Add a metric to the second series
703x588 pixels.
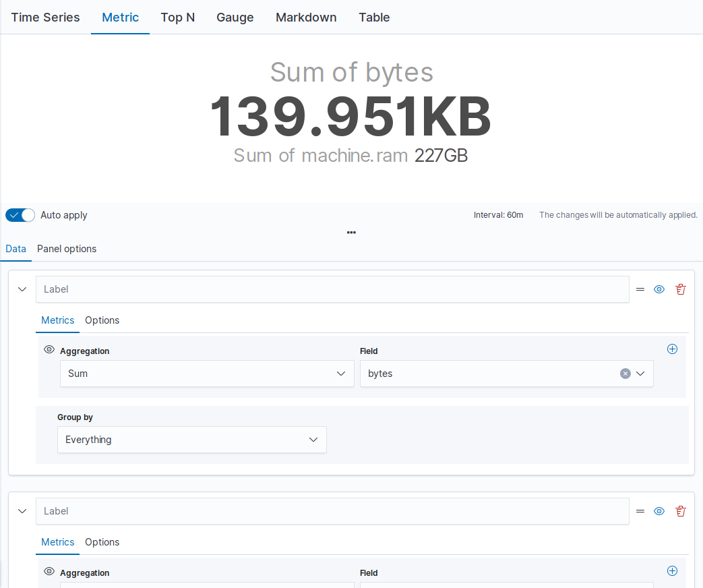click(672, 571)
